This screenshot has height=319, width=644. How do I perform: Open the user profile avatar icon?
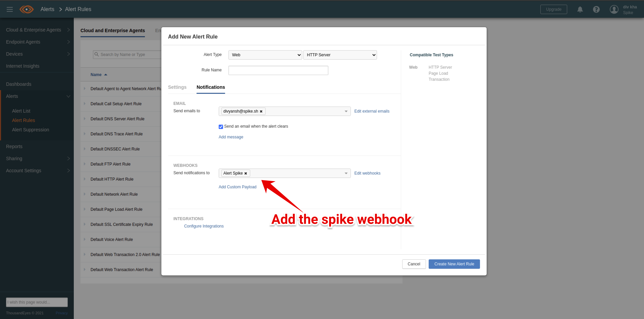pos(614,9)
